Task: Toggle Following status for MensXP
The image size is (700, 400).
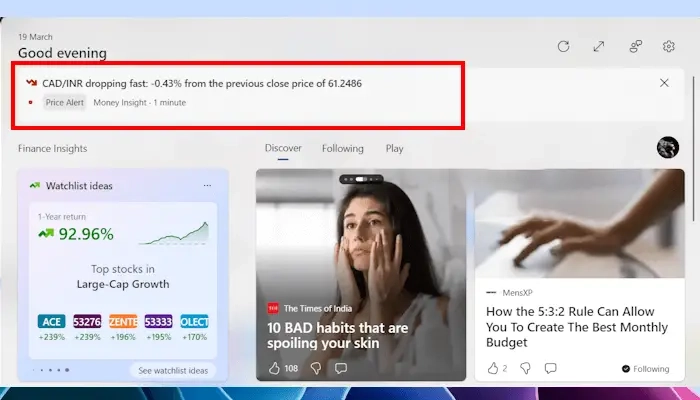Action: (645, 369)
